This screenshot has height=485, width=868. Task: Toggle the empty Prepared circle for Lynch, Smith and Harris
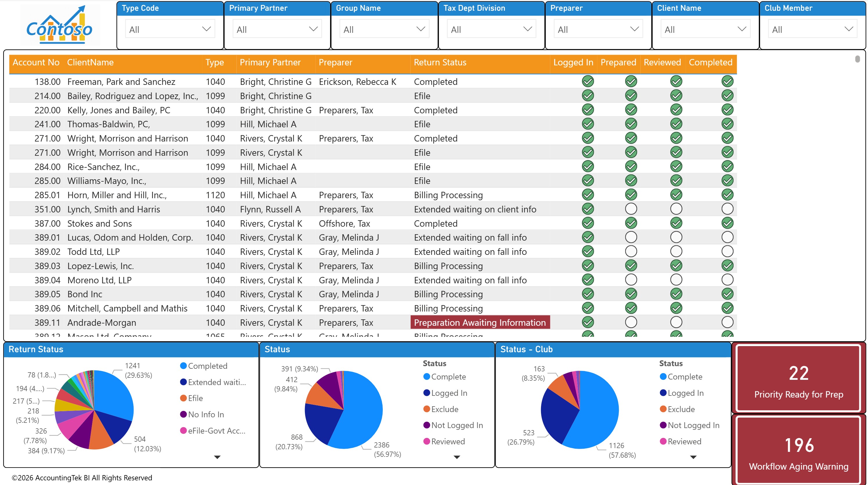(x=631, y=209)
